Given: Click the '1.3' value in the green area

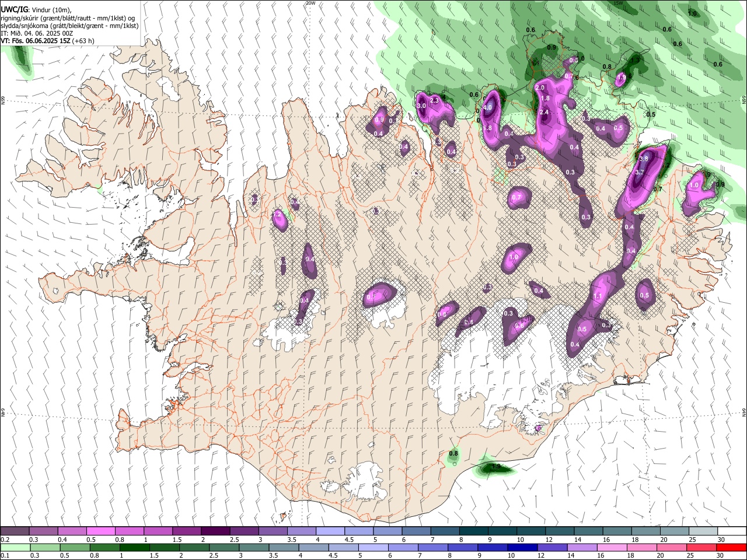Looking at the screenshot, I should coord(636,59).
